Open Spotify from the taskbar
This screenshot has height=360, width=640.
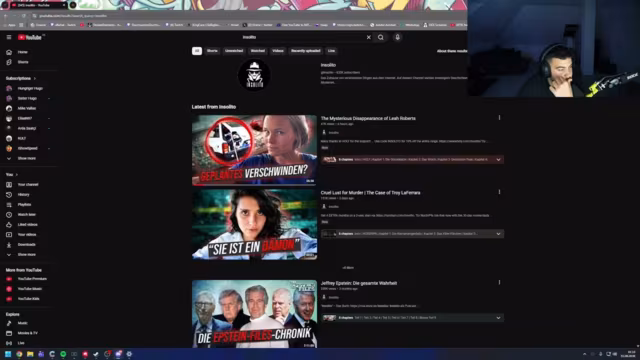pos(63,354)
